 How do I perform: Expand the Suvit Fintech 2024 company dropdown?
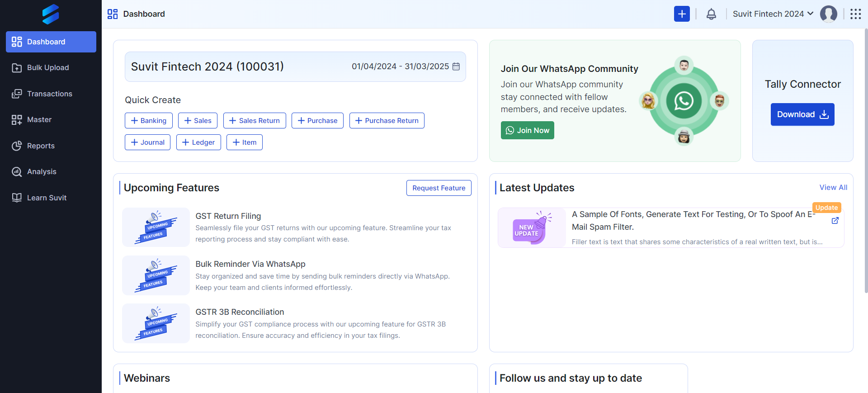tap(773, 14)
